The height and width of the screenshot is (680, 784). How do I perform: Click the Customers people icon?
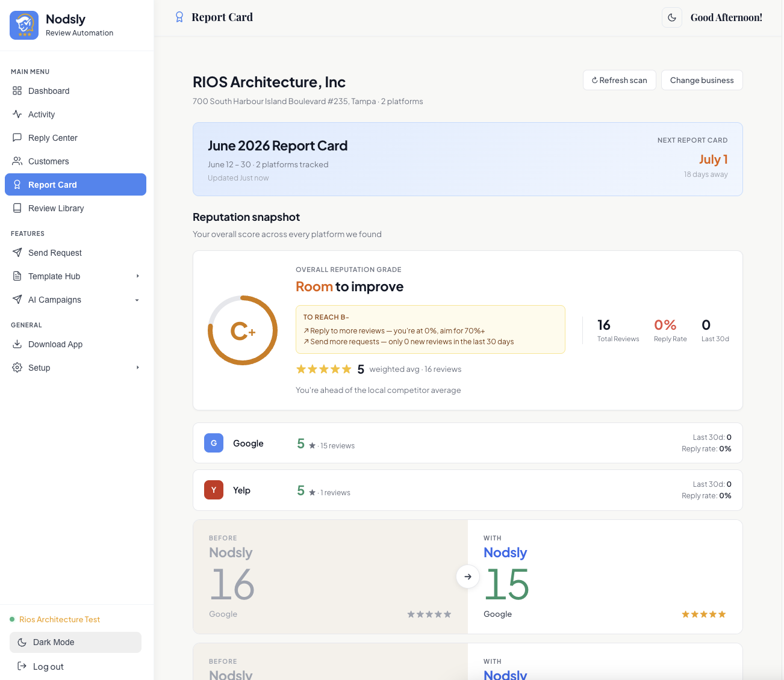pyautogui.click(x=17, y=161)
